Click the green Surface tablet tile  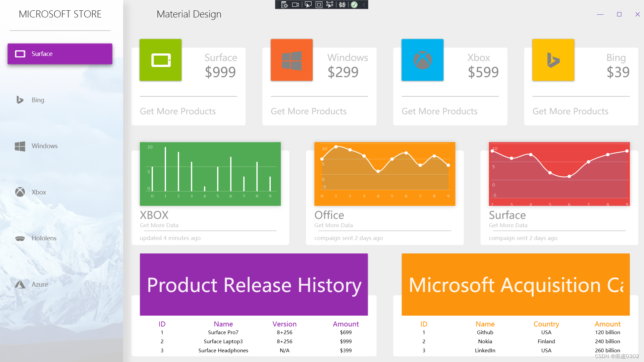click(161, 60)
